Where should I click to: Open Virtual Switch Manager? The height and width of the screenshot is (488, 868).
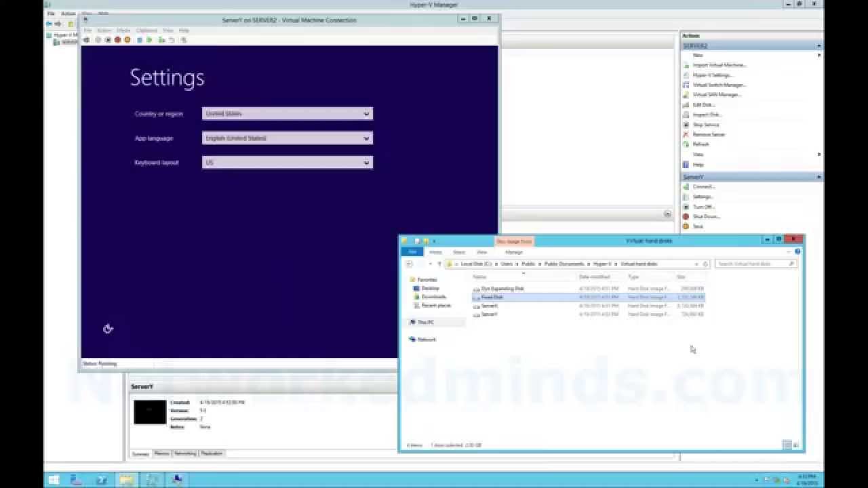[719, 85]
